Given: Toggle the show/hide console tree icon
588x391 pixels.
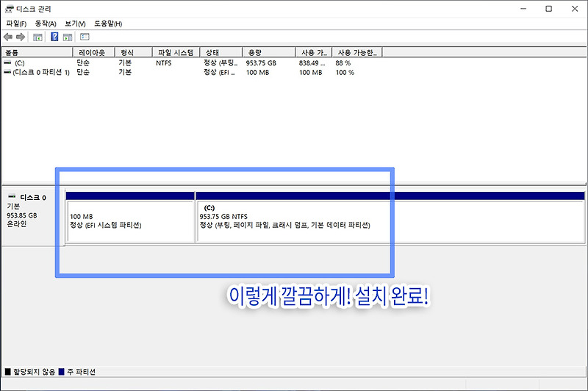Looking at the screenshot, I should coord(37,37).
